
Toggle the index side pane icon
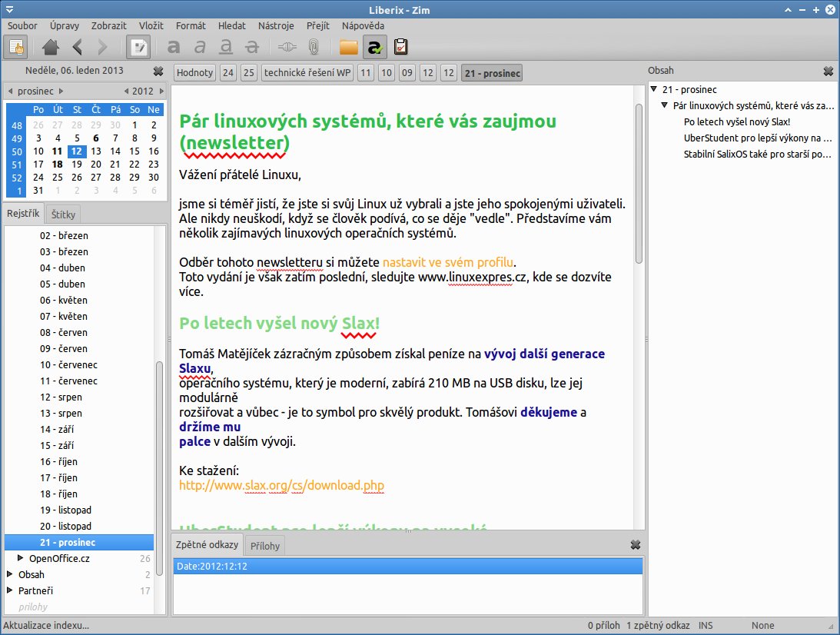click(x=17, y=47)
